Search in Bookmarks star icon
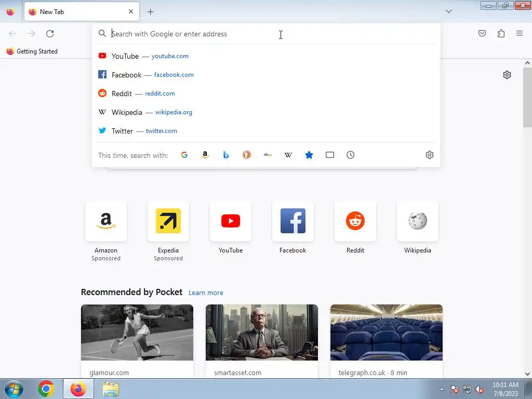This screenshot has height=399, width=532. (x=309, y=155)
